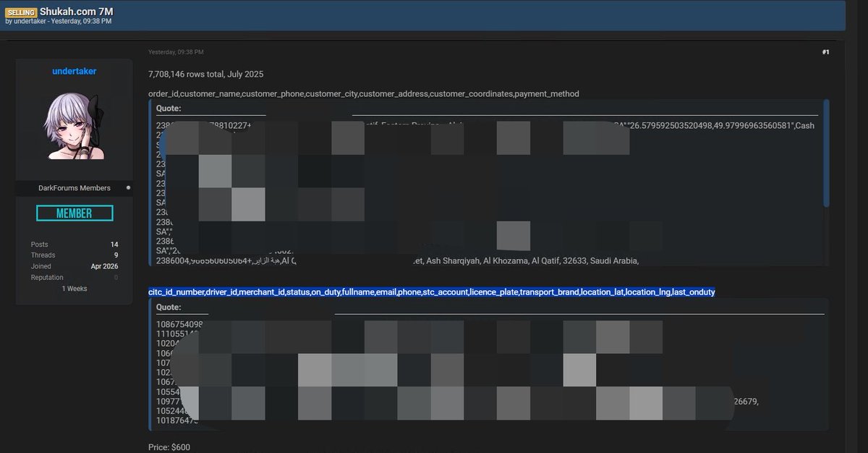868x453 pixels.
Task: Click the highlighted citc_id_number column line
Action: coord(432,292)
